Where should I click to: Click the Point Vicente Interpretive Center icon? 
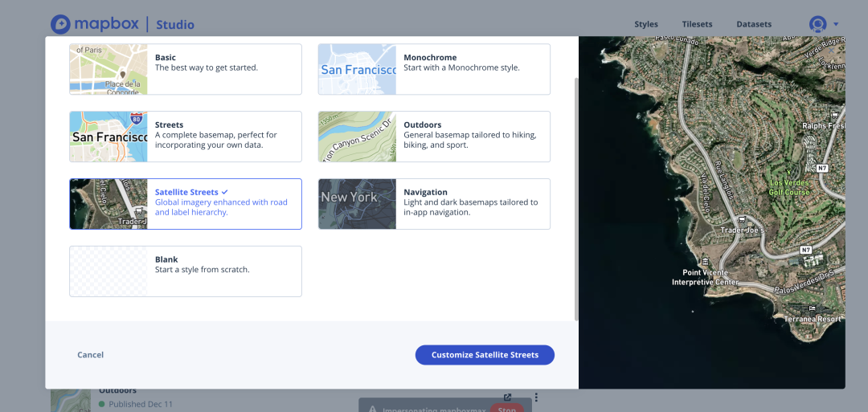705,262
